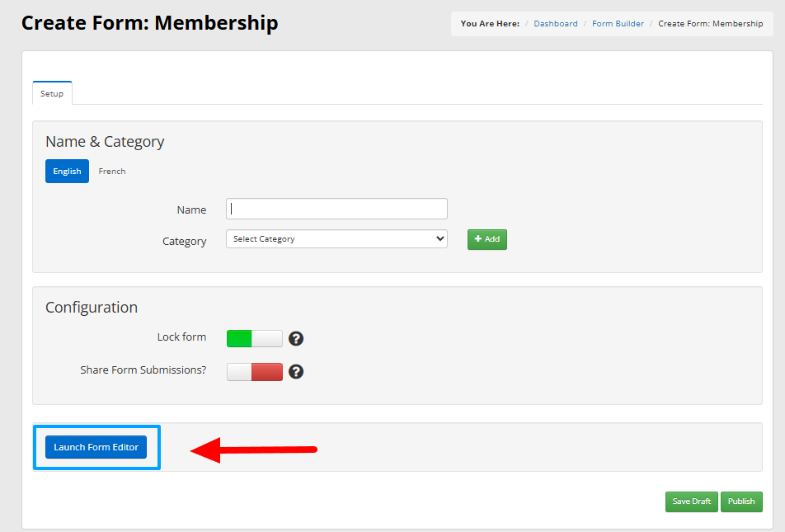Click the Share Form Submissions help icon
This screenshot has height=532, width=785.
296,372
